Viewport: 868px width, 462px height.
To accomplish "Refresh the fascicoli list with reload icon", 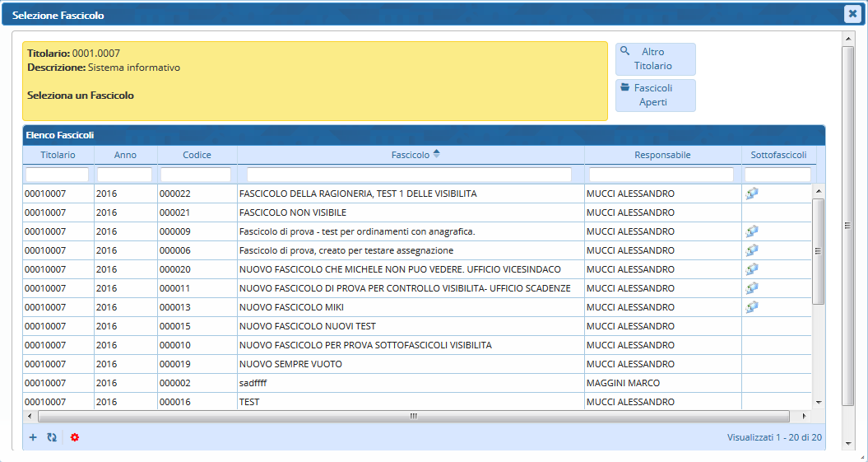I will point(52,437).
